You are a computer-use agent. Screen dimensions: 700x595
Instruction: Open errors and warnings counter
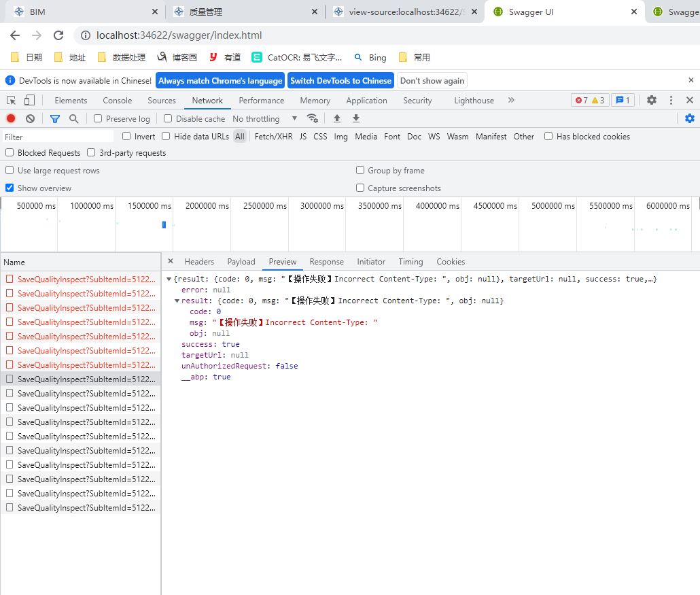(590, 100)
